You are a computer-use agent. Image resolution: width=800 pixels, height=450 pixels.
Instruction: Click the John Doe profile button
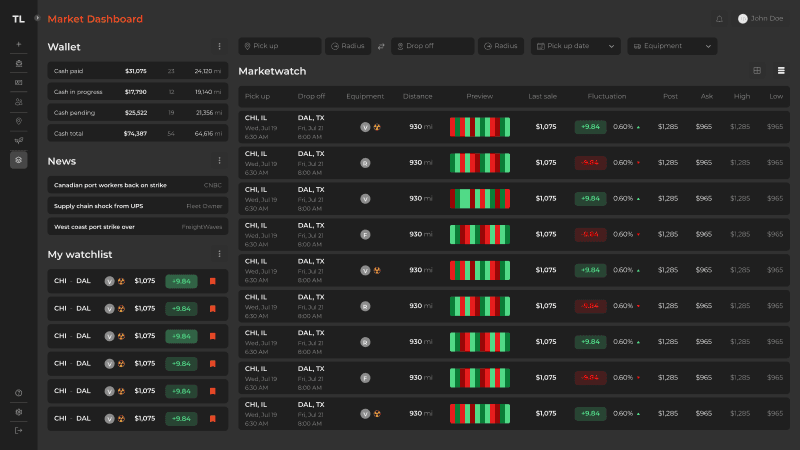(x=760, y=19)
